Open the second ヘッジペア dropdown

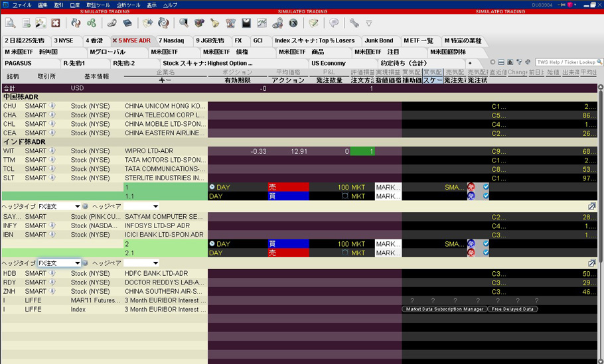[141, 263]
